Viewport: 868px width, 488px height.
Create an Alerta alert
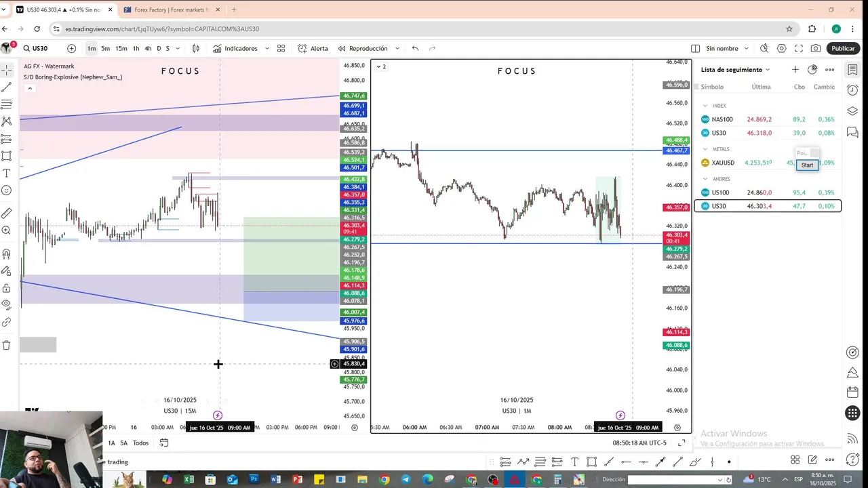click(x=313, y=48)
